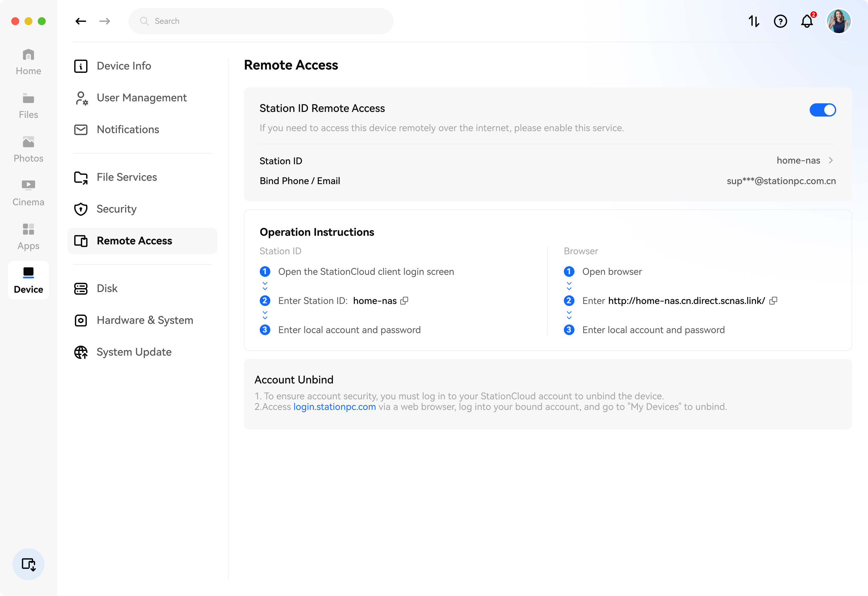The width and height of the screenshot is (868, 596).
Task: Click the Security shield icon
Action: (81, 209)
